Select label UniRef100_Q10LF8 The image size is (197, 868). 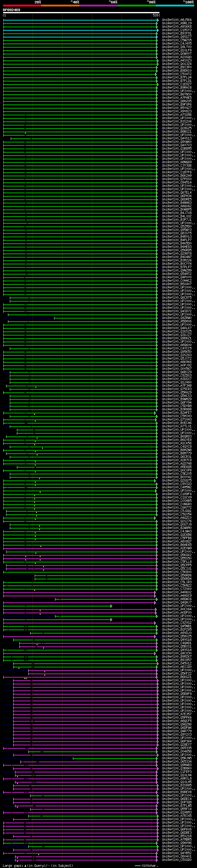coord(177,50)
